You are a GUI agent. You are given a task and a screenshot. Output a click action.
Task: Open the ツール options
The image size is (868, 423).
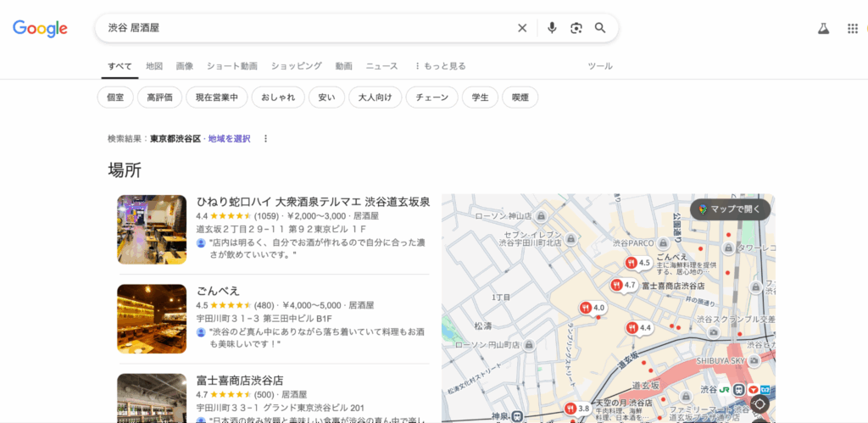pyautogui.click(x=600, y=66)
